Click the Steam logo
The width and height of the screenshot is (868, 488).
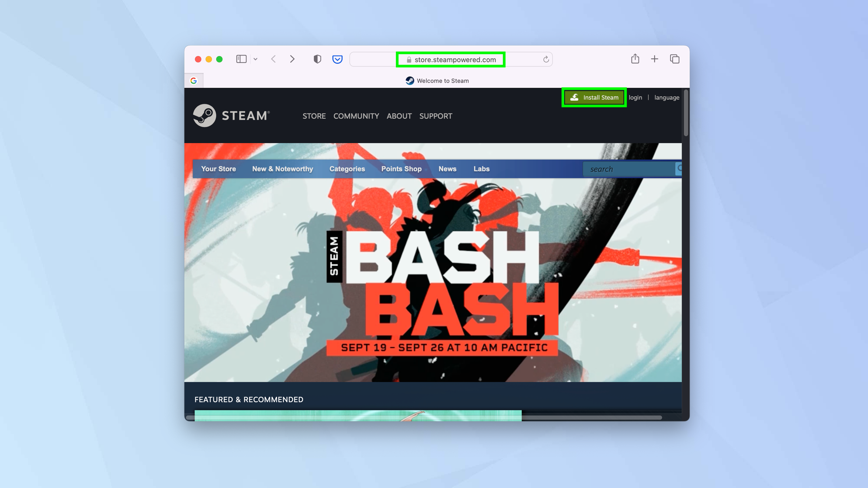click(231, 115)
